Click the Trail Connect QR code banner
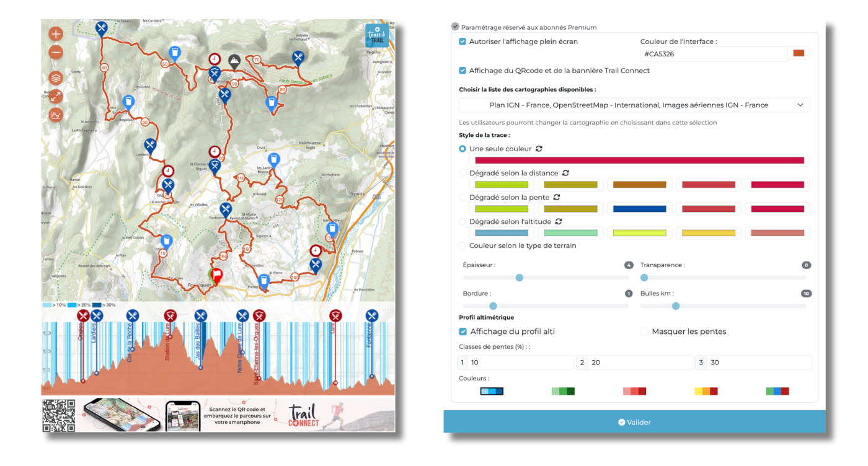This screenshot has height=466, width=868. tap(217, 415)
